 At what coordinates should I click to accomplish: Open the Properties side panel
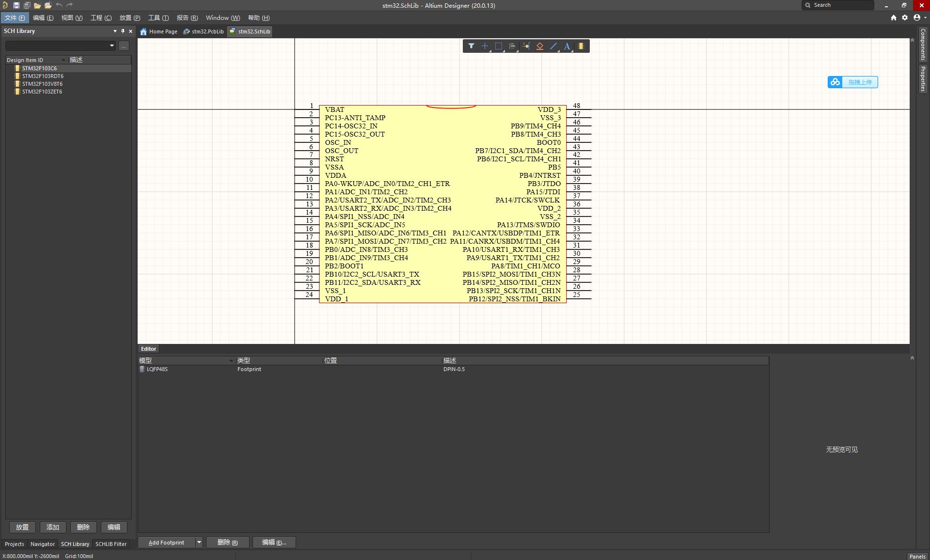pos(923,79)
